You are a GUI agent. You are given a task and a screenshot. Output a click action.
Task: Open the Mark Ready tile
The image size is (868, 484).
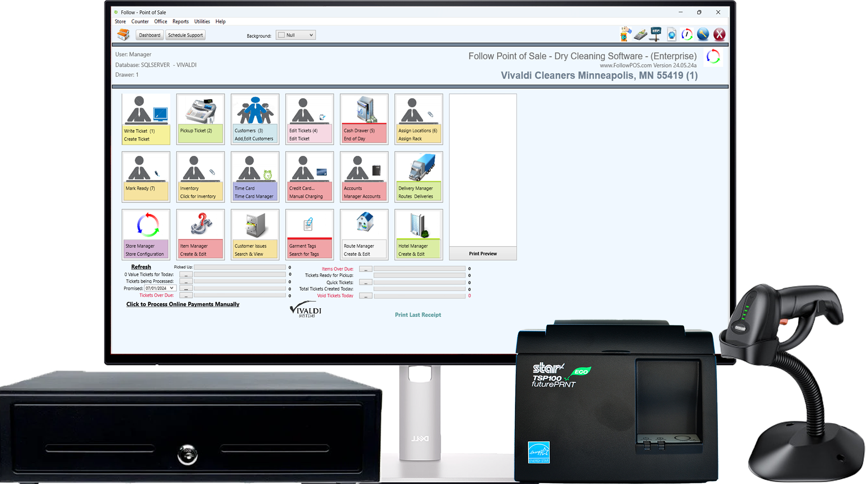coord(146,177)
